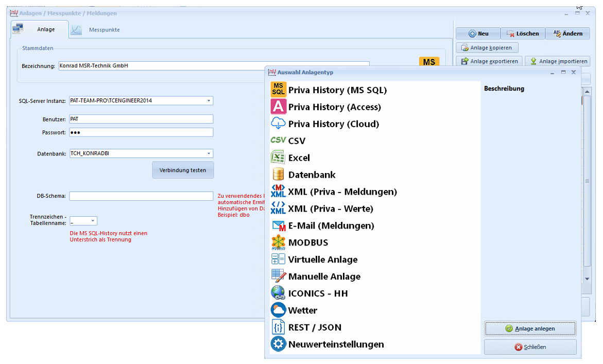Choose the Priva History (Access) icon

[278, 107]
